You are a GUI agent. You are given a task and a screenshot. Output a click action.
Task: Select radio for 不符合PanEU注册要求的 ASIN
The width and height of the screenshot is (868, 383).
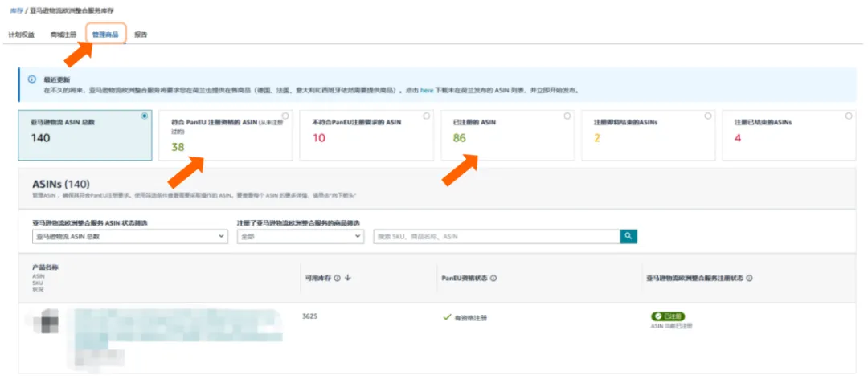pos(426,116)
